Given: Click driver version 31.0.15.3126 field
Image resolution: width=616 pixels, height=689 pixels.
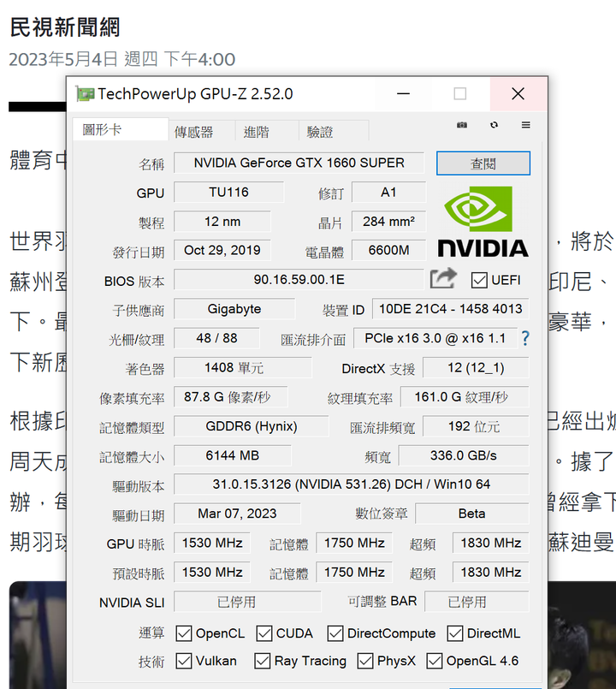Looking at the screenshot, I should [352, 484].
